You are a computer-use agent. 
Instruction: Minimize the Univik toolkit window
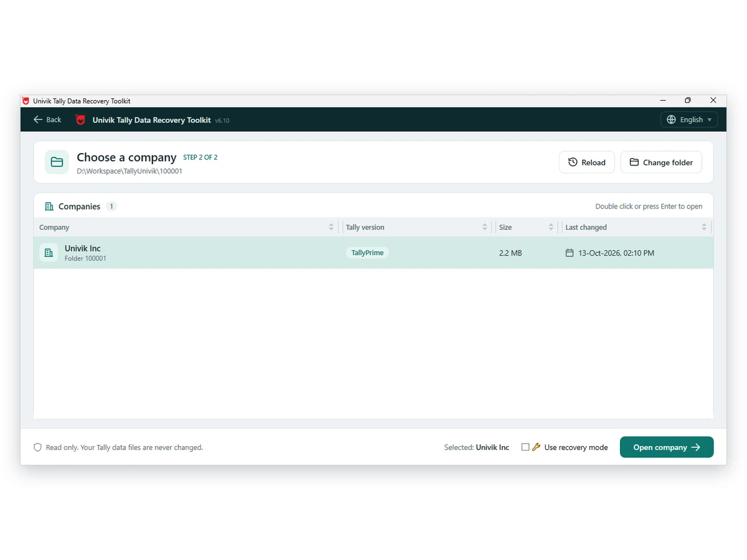coord(663,100)
